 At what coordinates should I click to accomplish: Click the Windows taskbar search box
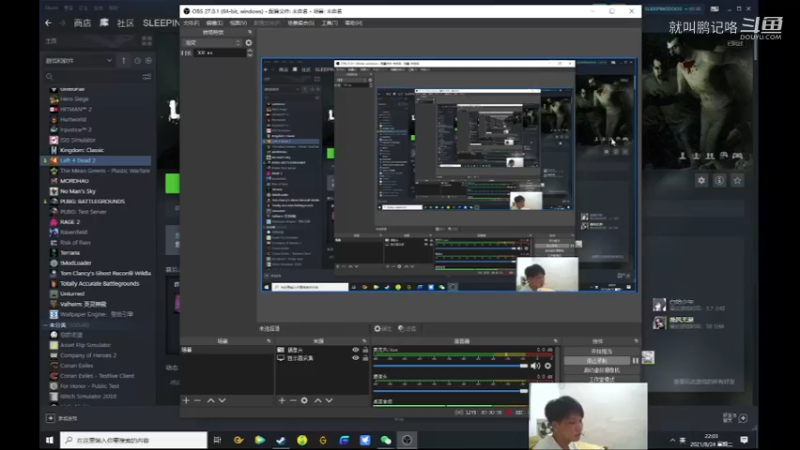pyautogui.click(x=134, y=440)
